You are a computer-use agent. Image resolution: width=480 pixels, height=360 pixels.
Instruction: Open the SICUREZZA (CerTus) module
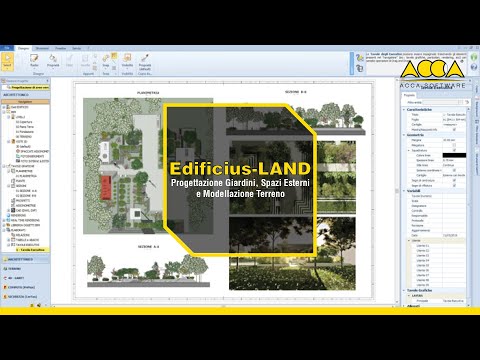(20, 296)
